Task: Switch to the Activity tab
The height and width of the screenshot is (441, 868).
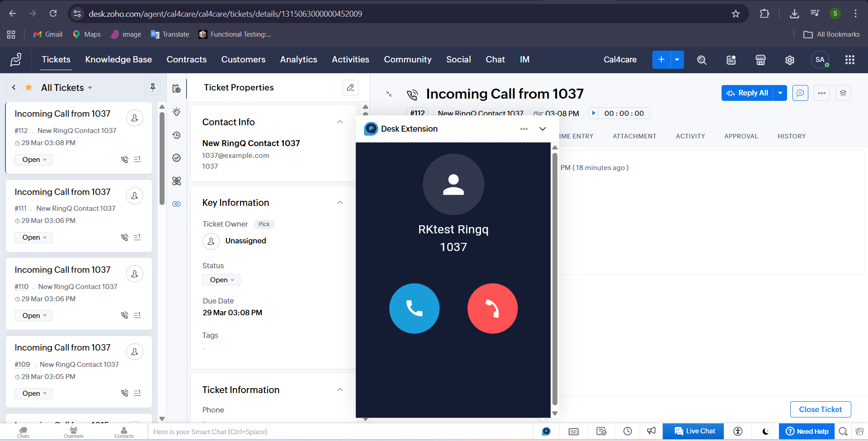Action: pyautogui.click(x=690, y=136)
